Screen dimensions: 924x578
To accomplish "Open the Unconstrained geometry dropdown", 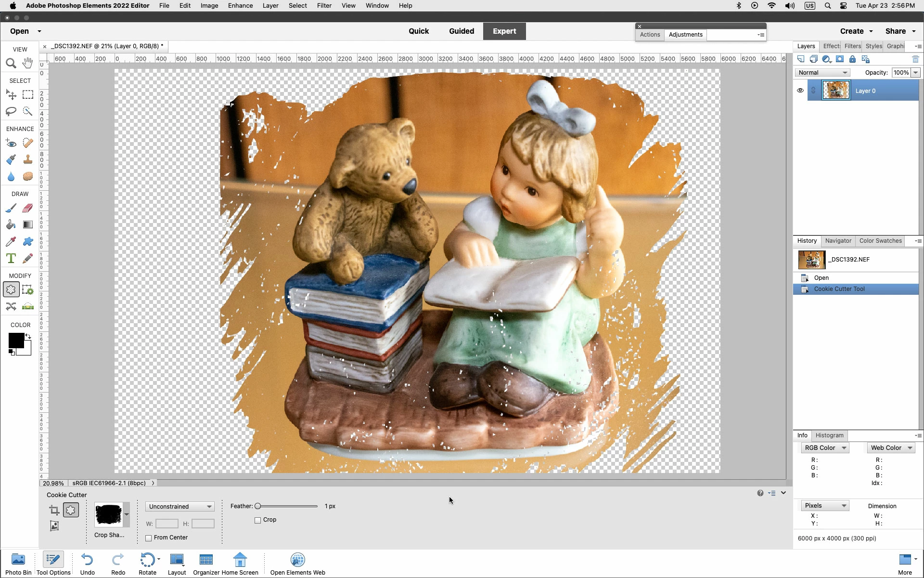I will pyautogui.click(x=180, y=507).
